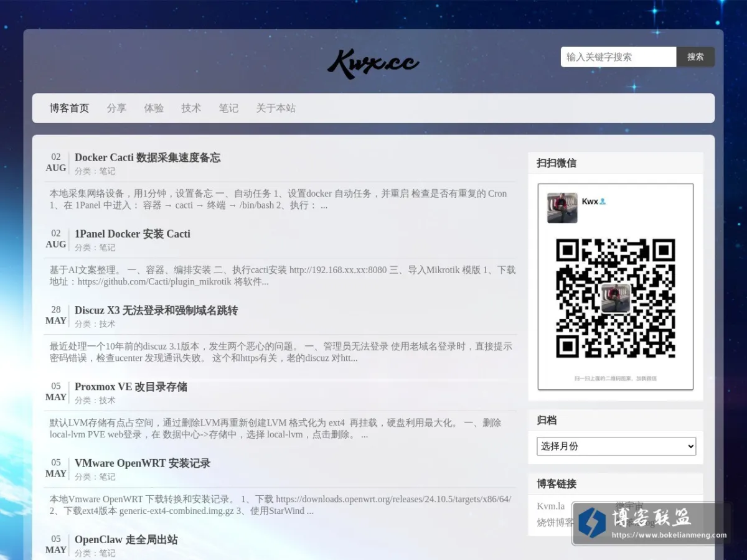Click 笔记 category under VMware OpenWRT post
This screenshot has width=747, height=560.
coord(107,477)
